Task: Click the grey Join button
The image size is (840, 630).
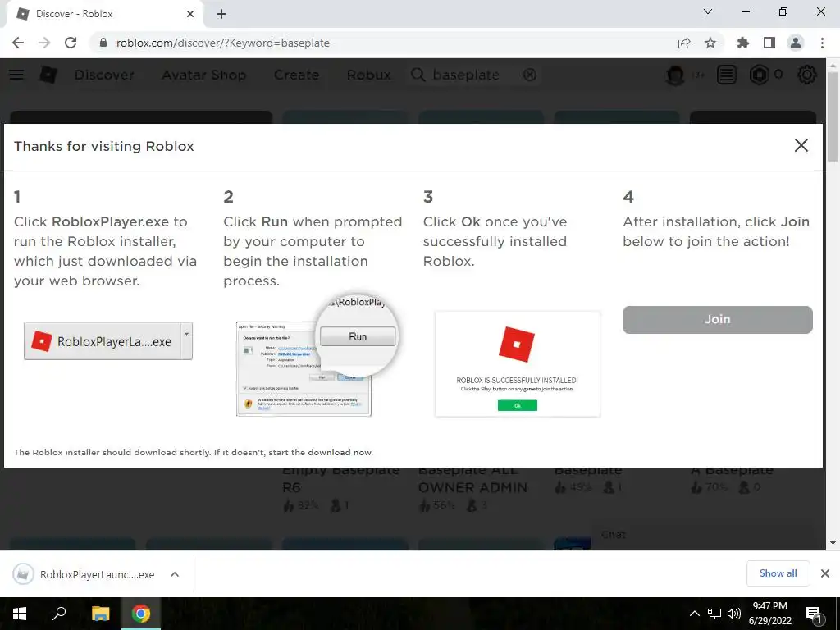Action: coord(717,319)
